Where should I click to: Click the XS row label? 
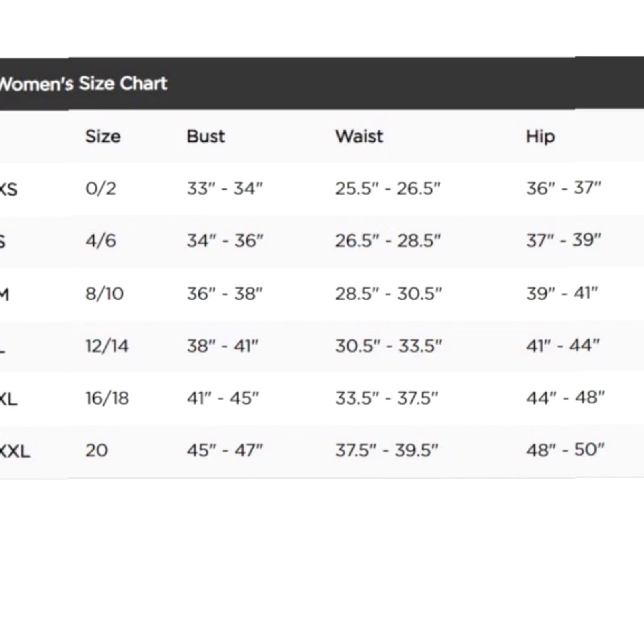pyautogui.click(x=8, y=189)
